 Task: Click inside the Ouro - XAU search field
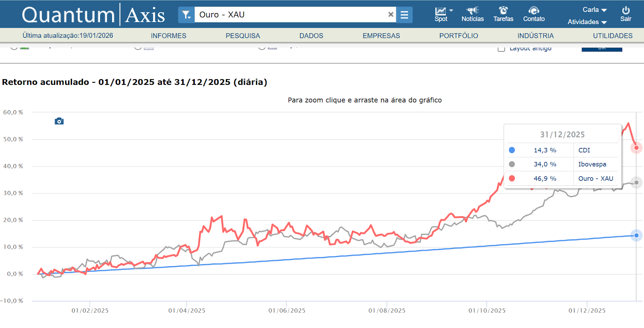(x=290, y=15)
